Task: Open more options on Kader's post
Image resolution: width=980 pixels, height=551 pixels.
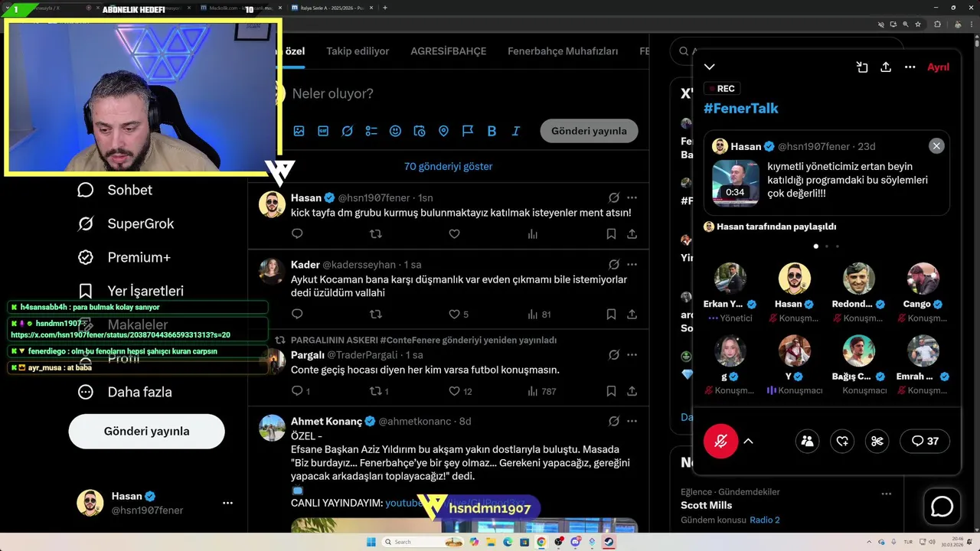Action: click(x=632, y=265)
